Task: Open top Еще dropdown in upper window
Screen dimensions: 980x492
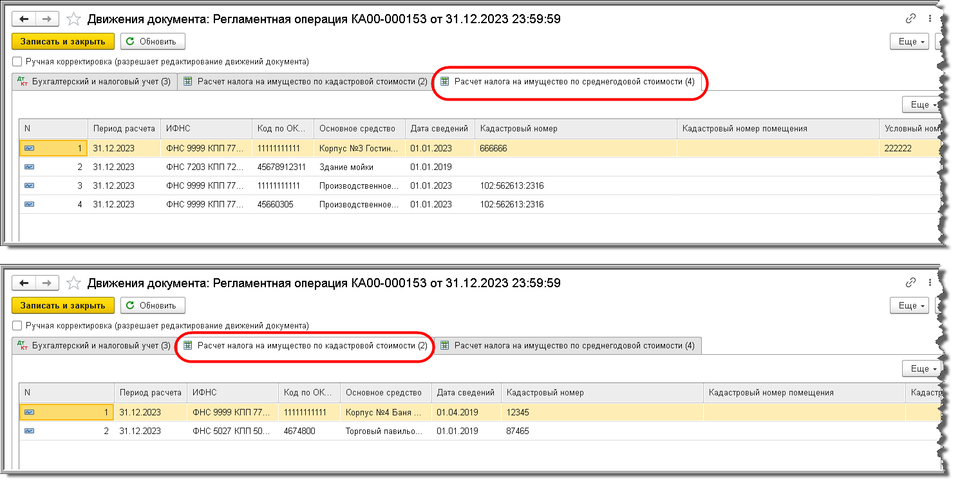Action: coord(909,41)
